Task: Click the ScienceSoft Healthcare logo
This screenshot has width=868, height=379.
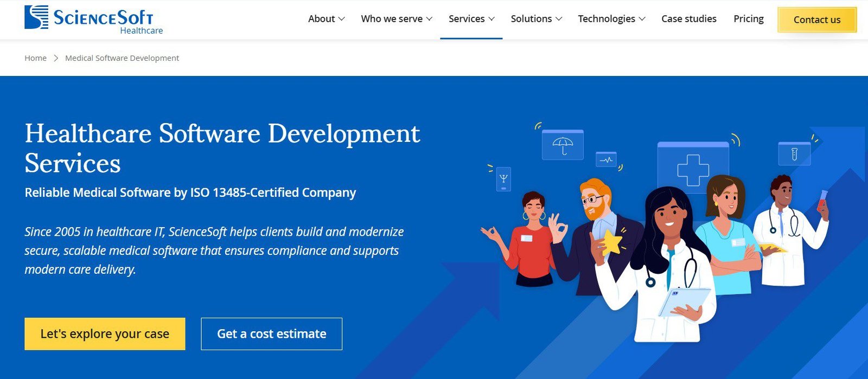Action: click(x=93, y=20)
